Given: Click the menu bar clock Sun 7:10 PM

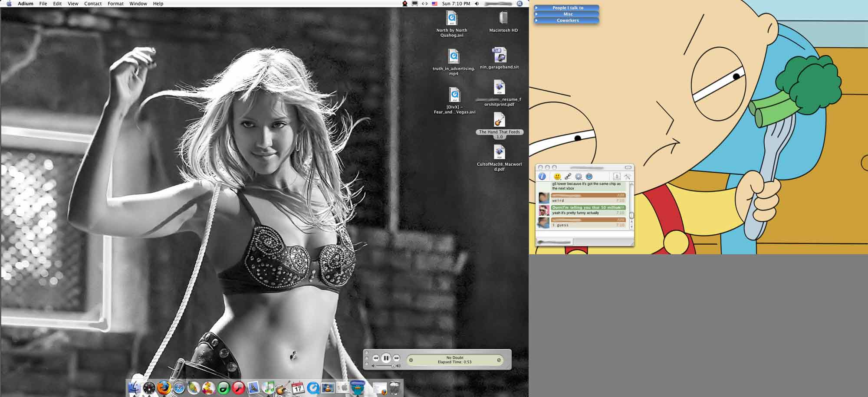Looking at the screenshot, I should tap(456, 3).
